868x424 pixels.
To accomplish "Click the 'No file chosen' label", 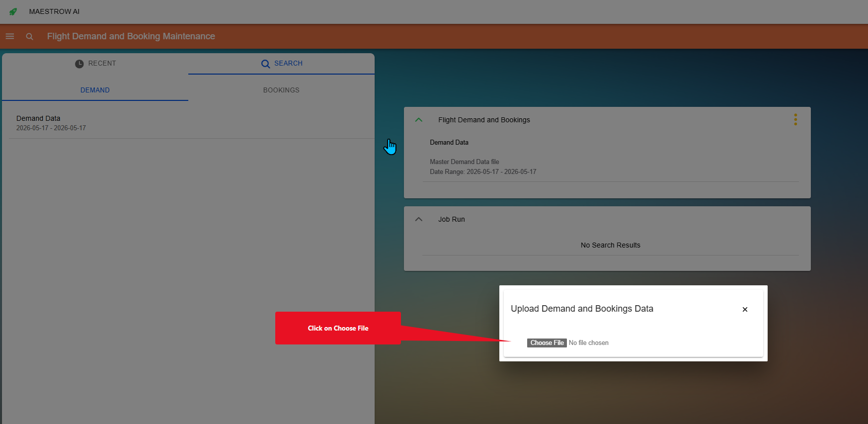I will (x=589, y=343).
